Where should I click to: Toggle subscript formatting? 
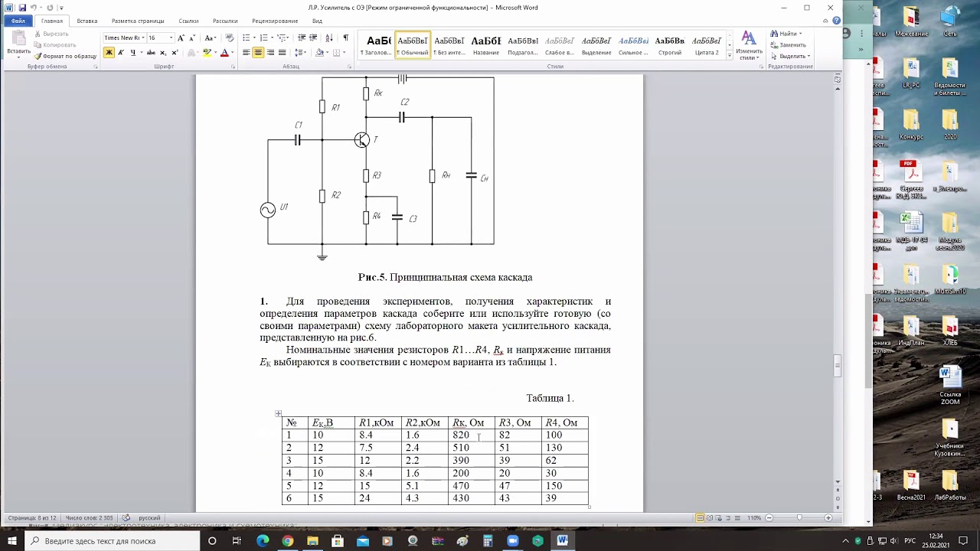[163, 52]
